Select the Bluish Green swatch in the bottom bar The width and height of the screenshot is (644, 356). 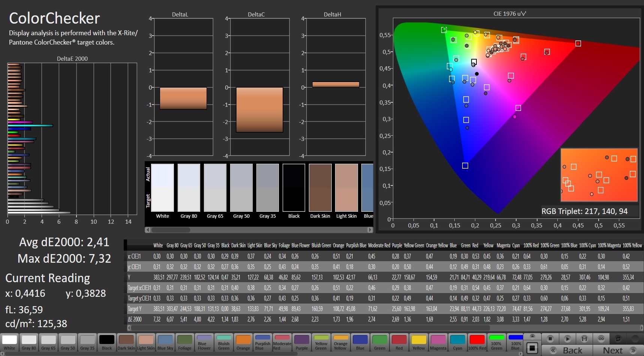tap(224, 343)
